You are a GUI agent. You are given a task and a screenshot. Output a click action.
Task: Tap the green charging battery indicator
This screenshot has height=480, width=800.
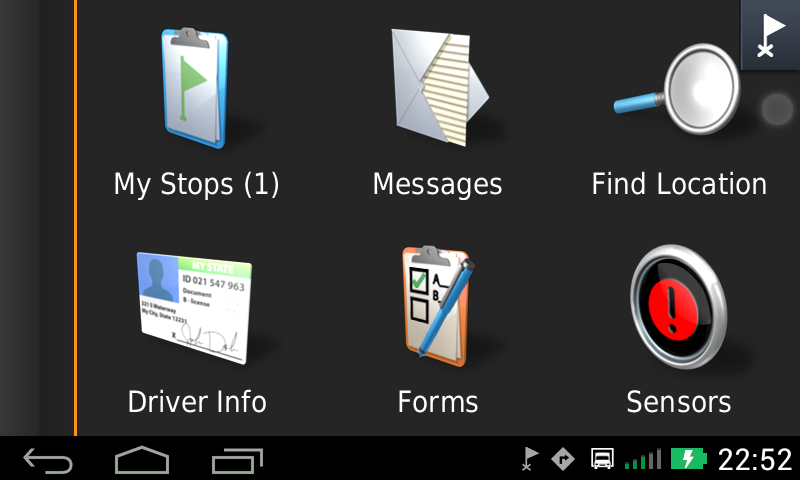689,459
